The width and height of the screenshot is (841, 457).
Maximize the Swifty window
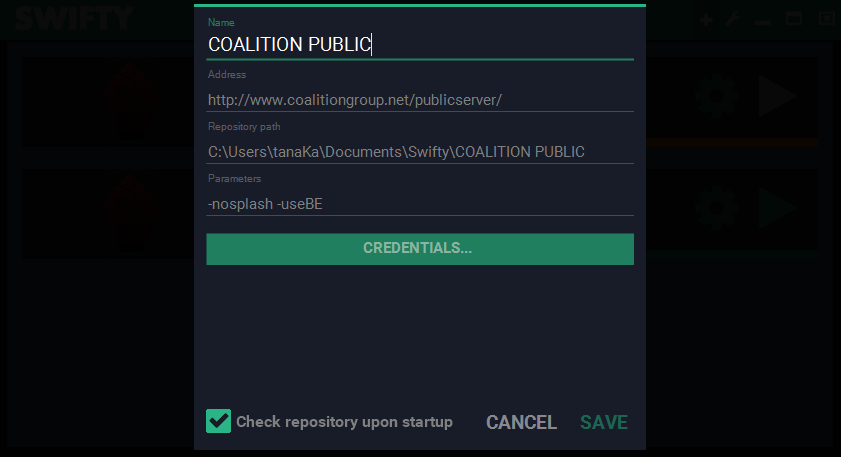(795, 19)
